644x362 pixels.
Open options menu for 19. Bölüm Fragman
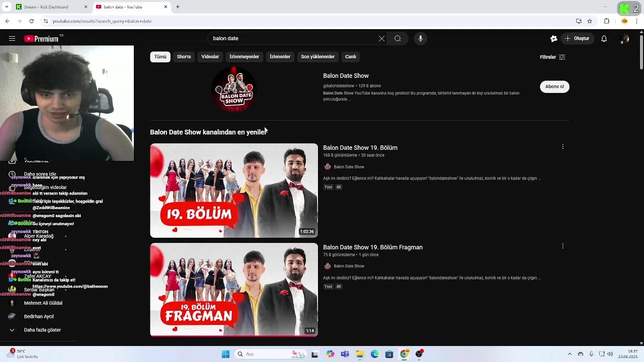tap(562, 246)
